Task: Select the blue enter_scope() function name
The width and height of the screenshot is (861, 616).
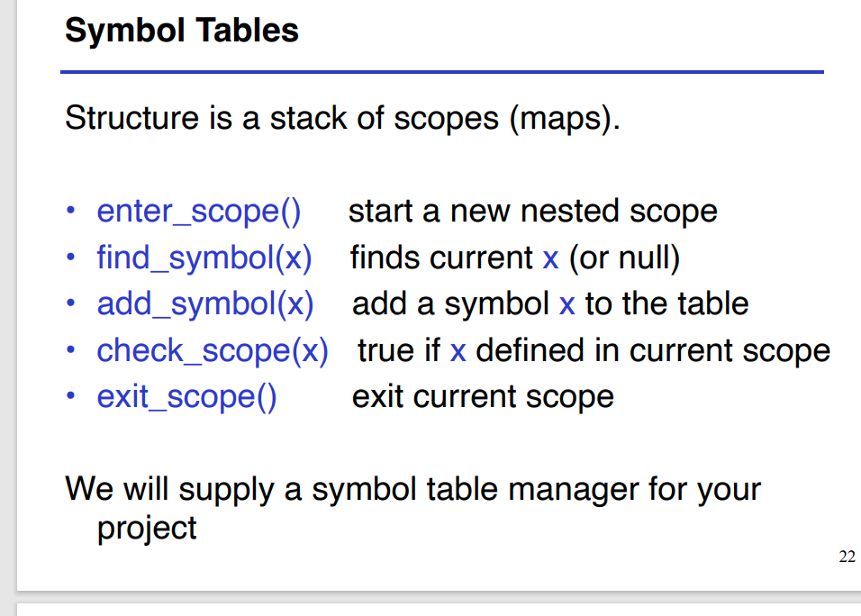Action: point(199,212)
